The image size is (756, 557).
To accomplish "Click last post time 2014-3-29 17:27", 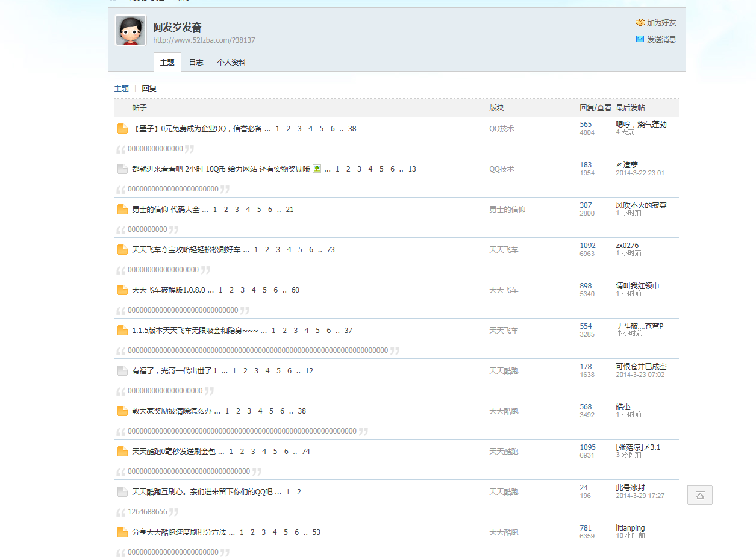I will tap(640, 496).
